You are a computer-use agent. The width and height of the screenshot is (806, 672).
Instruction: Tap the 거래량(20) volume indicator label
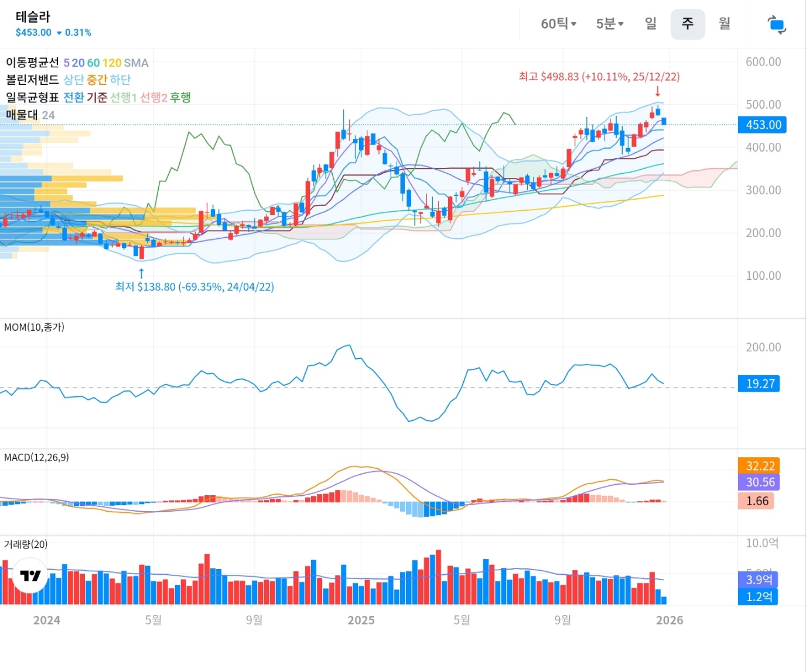click(x=26, y=544)
